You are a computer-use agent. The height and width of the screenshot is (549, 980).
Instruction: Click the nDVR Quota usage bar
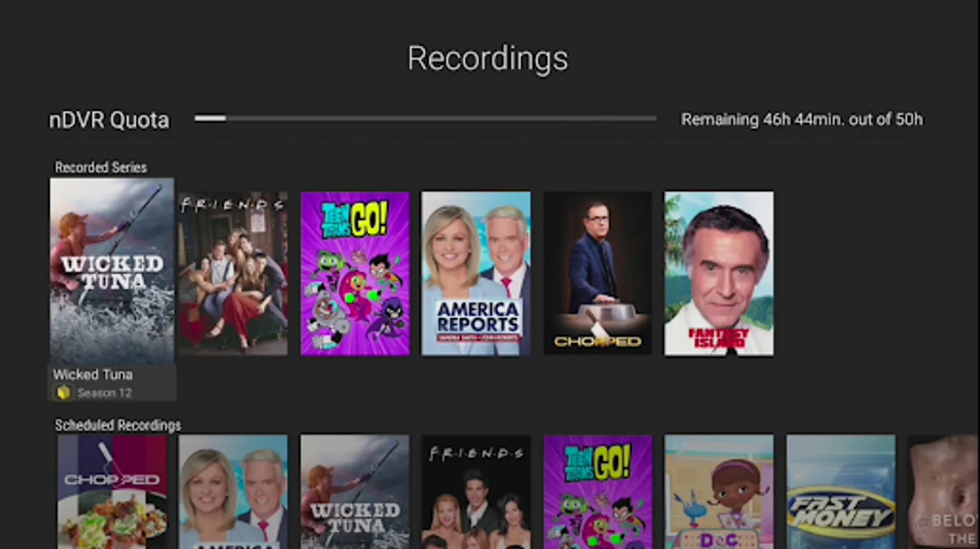(425, 118)
